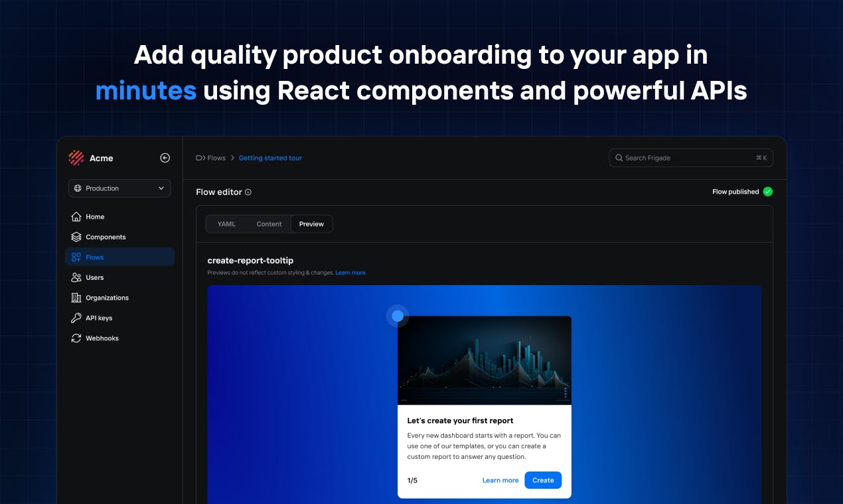Click Getting started tour breadcrumb
Viewport: 843px width, 504px height.
point(270,158)
